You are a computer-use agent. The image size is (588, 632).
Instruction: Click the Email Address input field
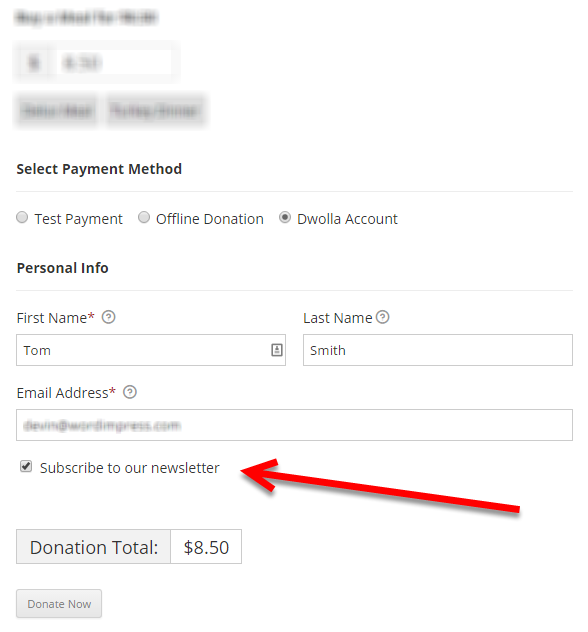tap(294, 425)
